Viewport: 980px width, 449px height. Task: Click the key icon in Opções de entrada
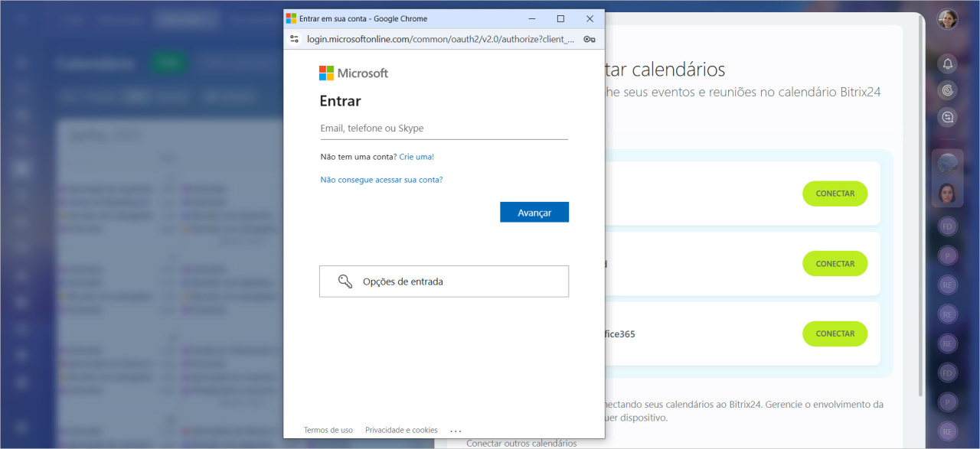coord(345,281)
